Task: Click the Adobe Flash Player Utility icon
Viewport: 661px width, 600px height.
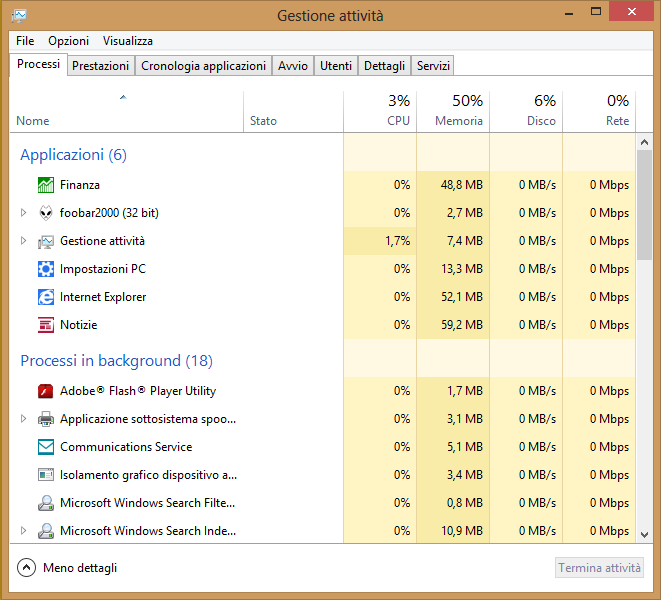Action: pyautogui.click(x=46, y=391)
